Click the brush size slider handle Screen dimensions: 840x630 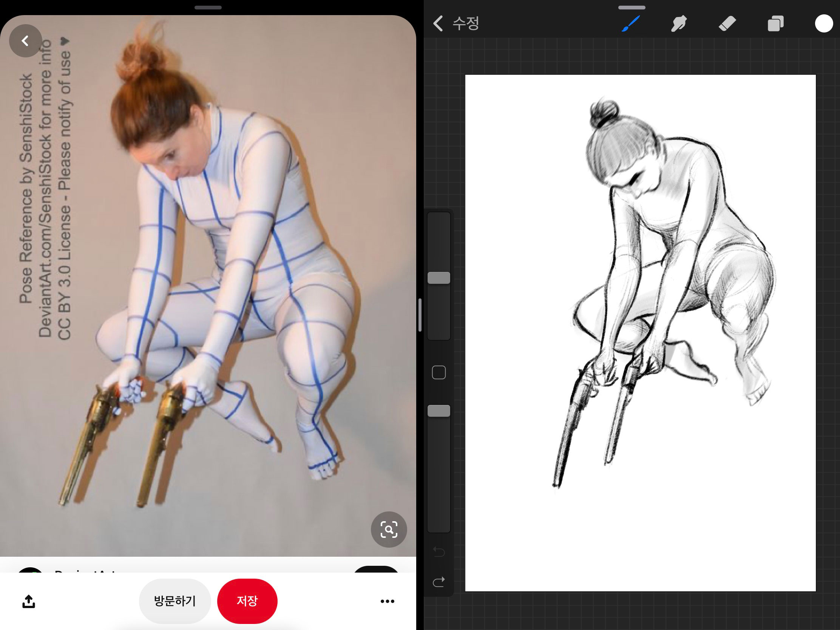click(x=439, y=278)
